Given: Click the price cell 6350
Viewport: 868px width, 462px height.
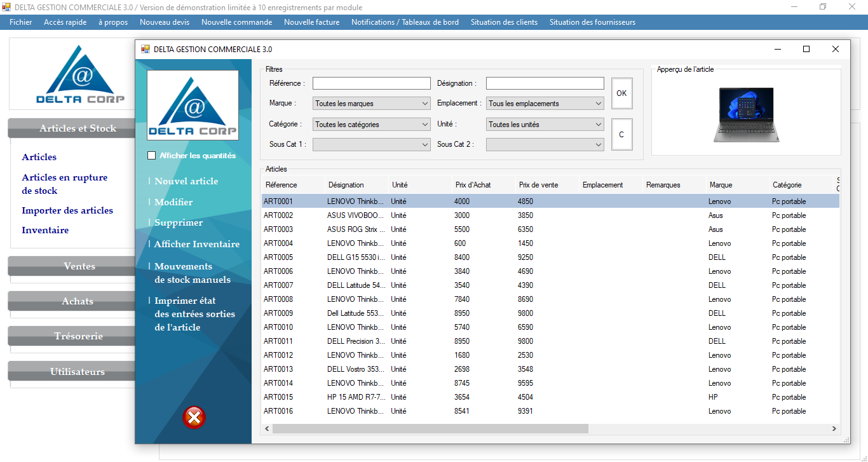Looking at the screenshot, I should pos(547,229).
